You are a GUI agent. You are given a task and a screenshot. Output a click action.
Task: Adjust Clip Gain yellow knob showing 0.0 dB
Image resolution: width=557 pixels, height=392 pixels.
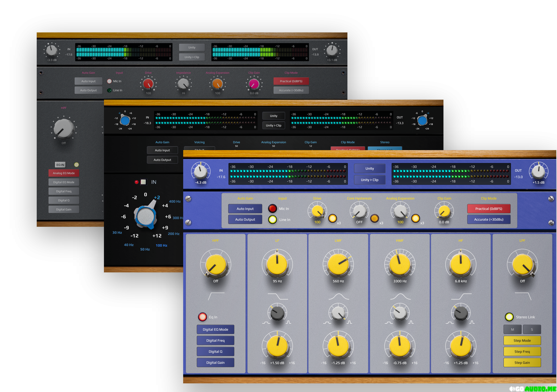(x=444, y=211)
